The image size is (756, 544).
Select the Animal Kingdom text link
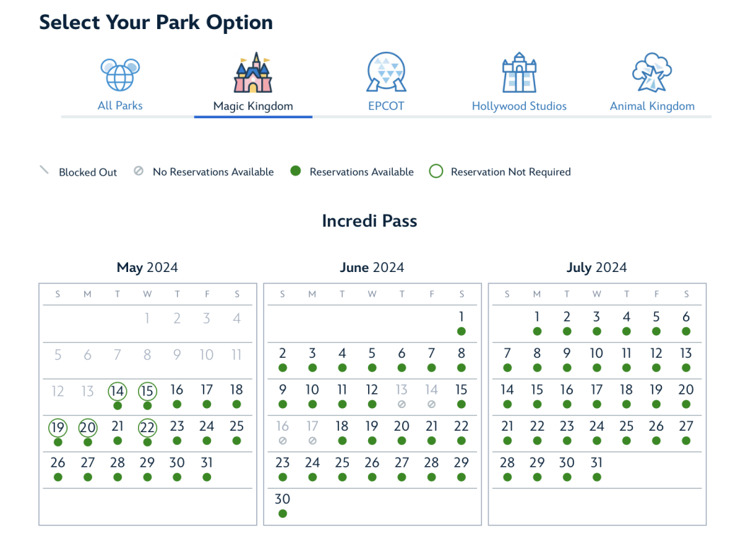[x=651, y=106]
